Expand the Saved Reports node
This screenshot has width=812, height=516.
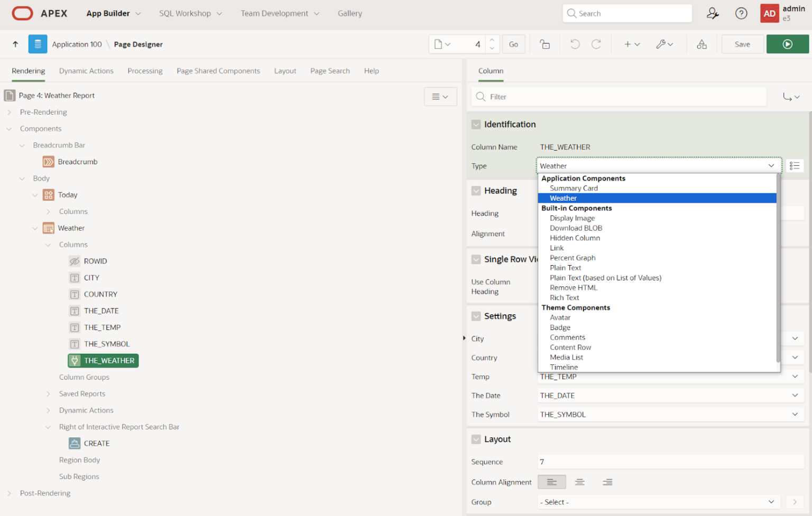[x=48, y=393]
